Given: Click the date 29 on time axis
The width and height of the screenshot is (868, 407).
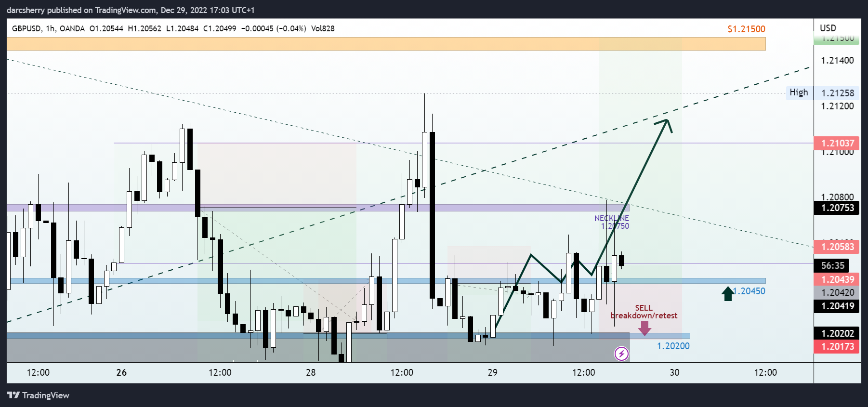Looking at the screenshot, I should (x=492, y=372).
